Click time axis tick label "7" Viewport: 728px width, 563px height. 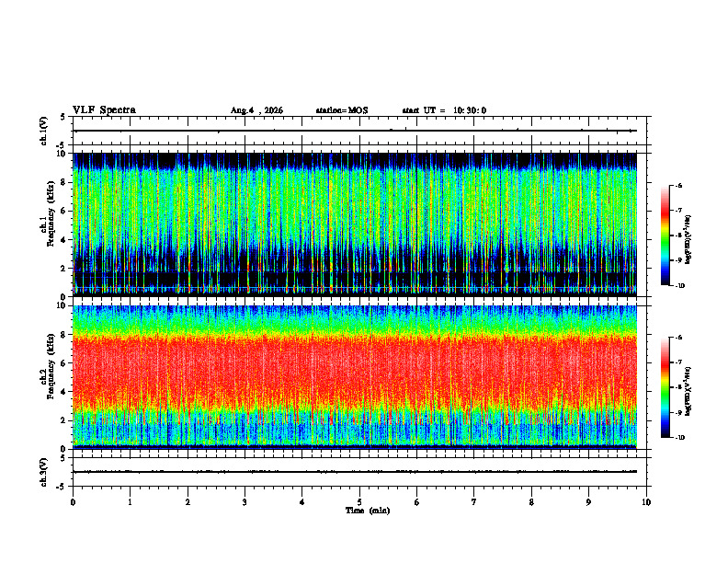point(474,502)
